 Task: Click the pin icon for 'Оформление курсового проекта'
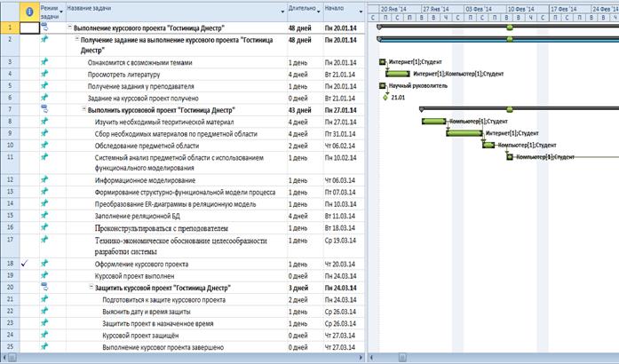coord(44,263)
